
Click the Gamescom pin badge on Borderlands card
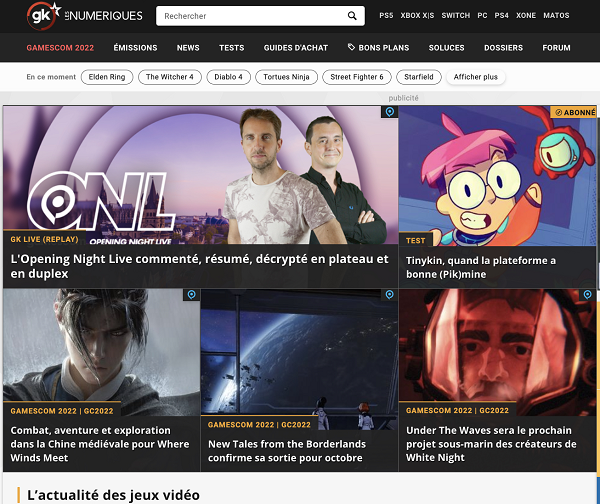(x=390, y=294)
